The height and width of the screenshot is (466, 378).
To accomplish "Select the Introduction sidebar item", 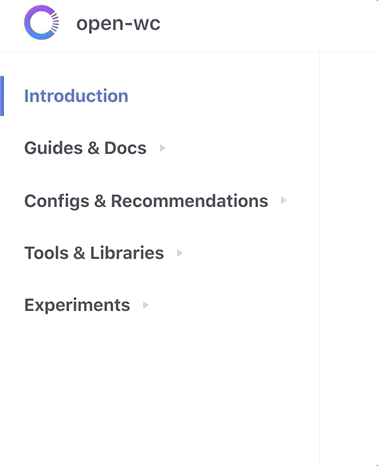I will pyautogui.click(x=76, y=96).
